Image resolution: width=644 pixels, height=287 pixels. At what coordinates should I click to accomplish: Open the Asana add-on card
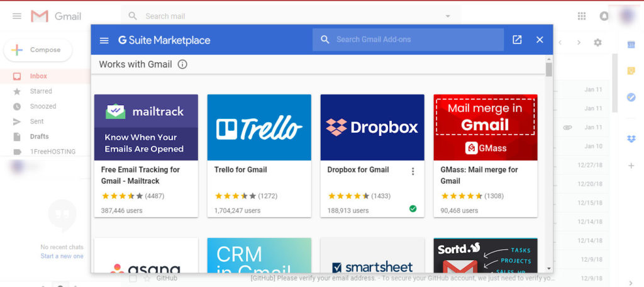pyautogui.click(x=146, y=255)
